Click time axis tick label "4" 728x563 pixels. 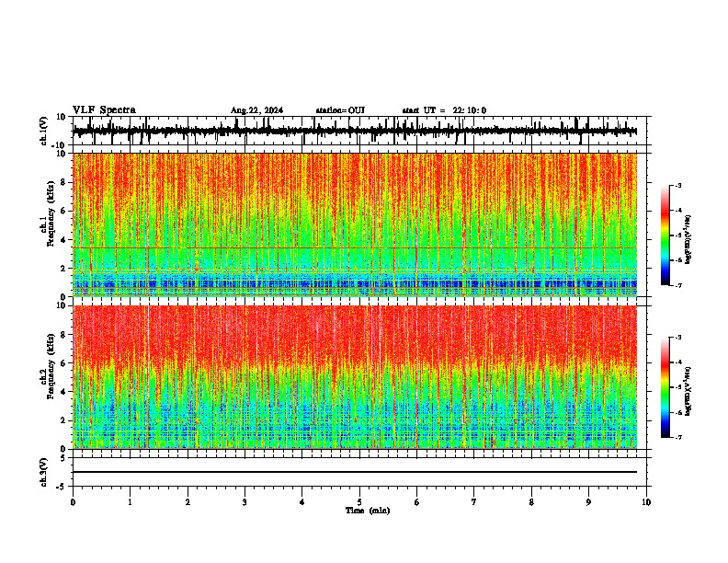pyautogui.click(x=302, y=502)
